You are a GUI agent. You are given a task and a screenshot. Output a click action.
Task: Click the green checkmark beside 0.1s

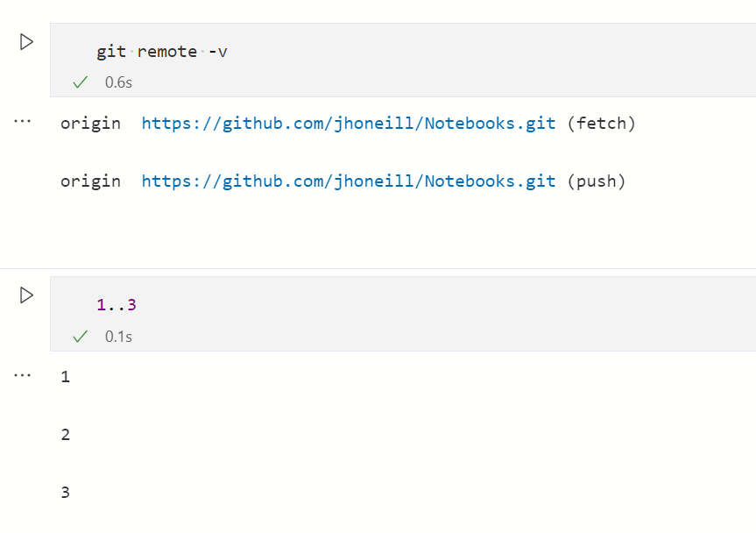80,336
